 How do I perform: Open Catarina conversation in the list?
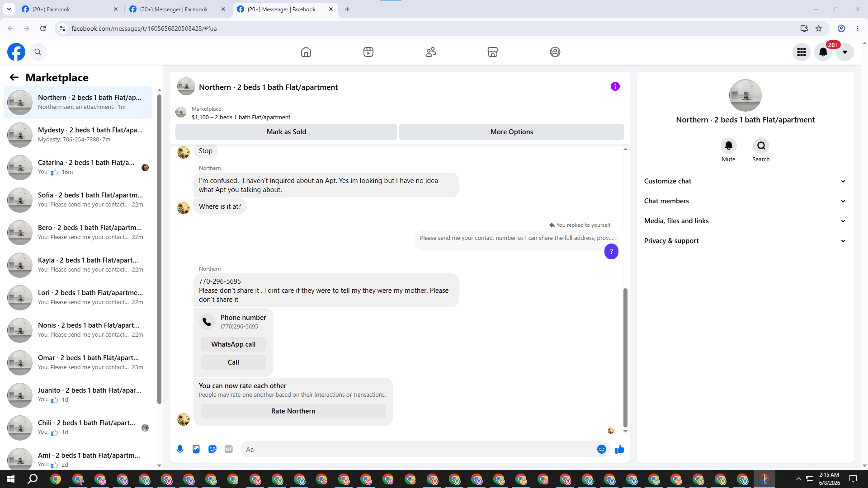(x=78, y=167)
